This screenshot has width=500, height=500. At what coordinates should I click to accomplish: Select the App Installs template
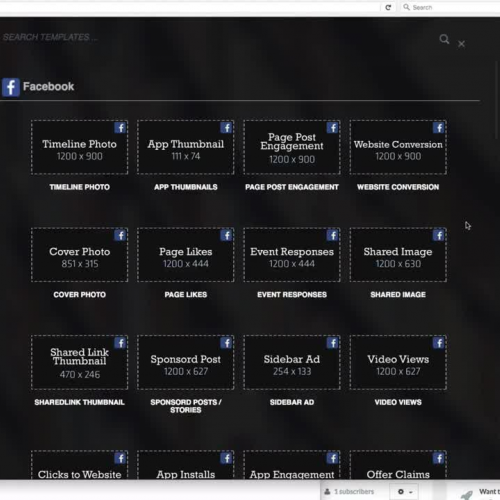186,465
